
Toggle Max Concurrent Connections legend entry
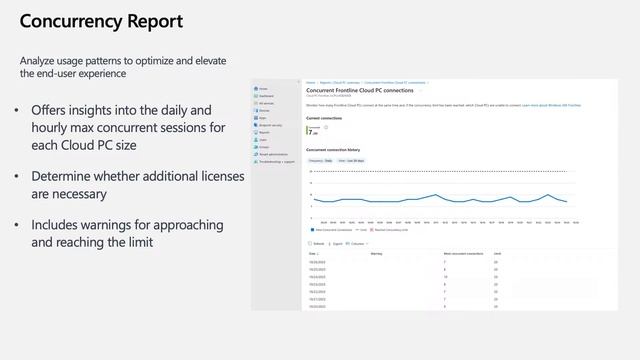coord(331,230)
